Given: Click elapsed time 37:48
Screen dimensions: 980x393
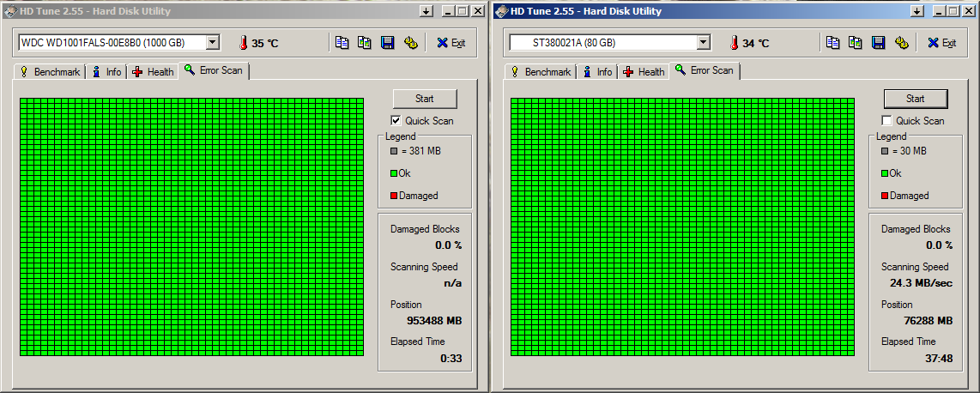Looking at the screenshot, I should tap(940, 359).
